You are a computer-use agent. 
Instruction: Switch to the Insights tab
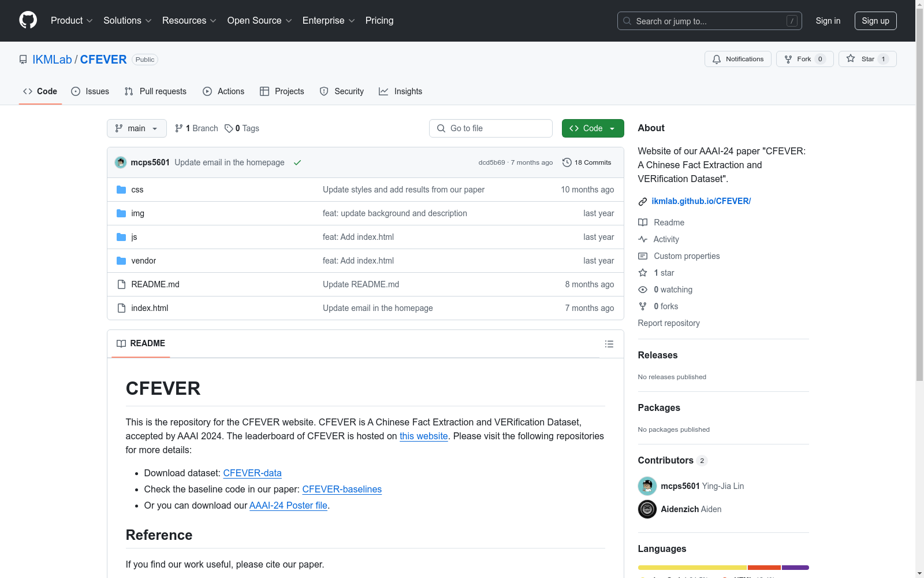401,91
